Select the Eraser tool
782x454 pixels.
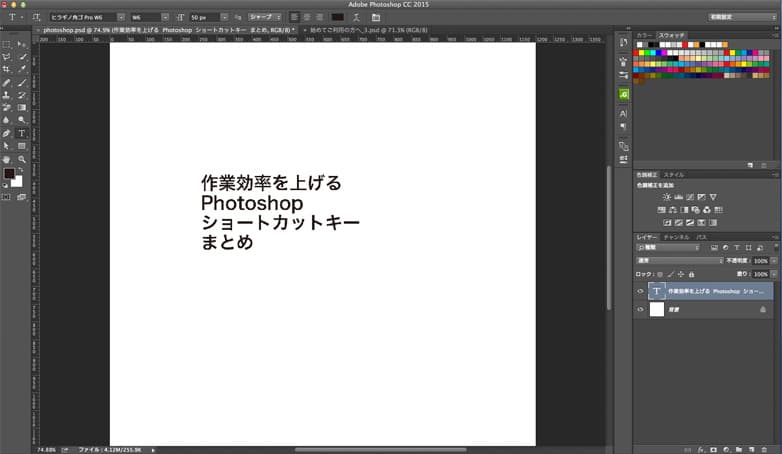pos(6,107)
